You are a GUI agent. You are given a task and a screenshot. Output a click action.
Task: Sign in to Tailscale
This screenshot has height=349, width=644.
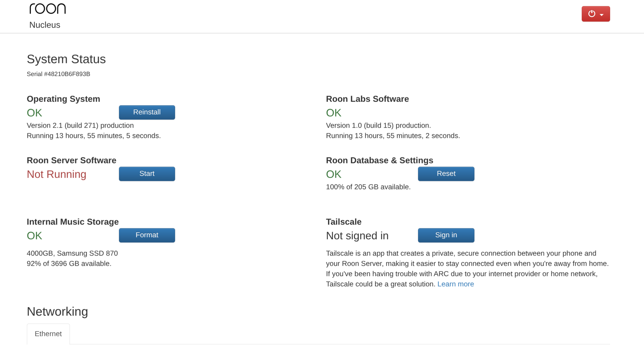tap(446, 235)
